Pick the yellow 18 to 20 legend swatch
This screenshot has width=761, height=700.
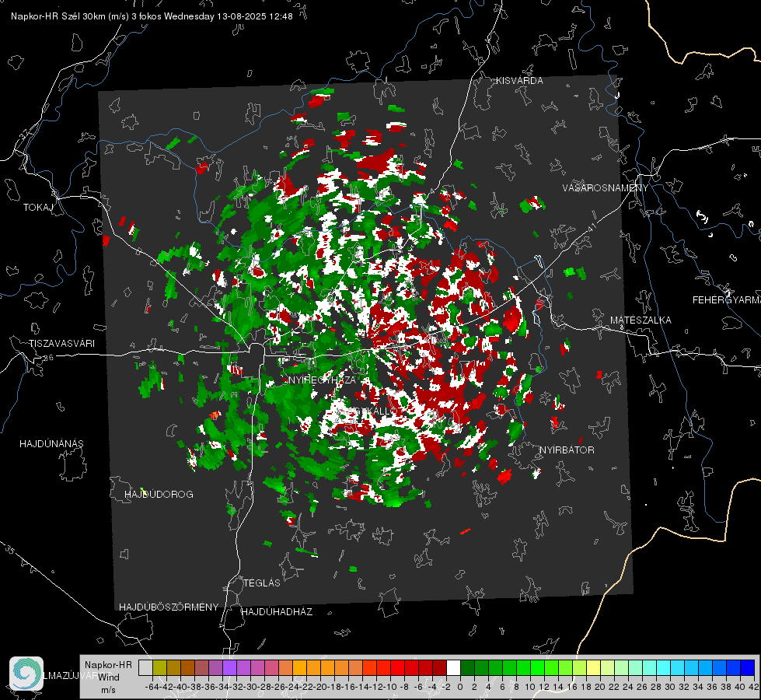click(x=594, y=667)
